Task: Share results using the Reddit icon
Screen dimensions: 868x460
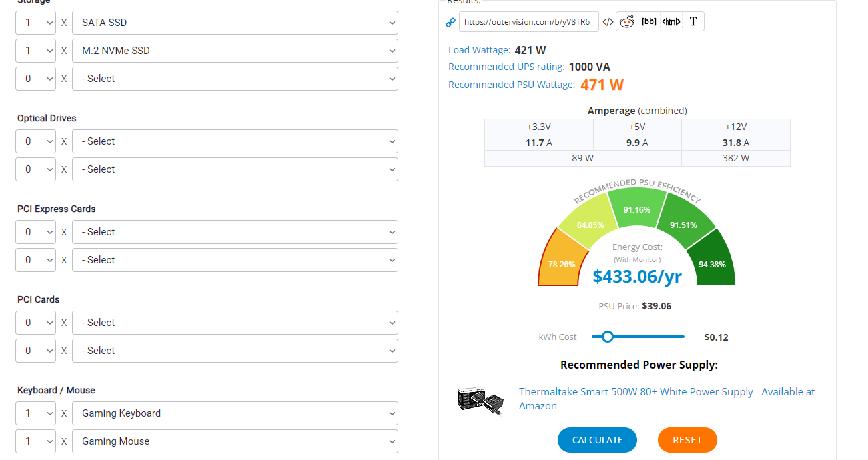Action: coord(626,21)
